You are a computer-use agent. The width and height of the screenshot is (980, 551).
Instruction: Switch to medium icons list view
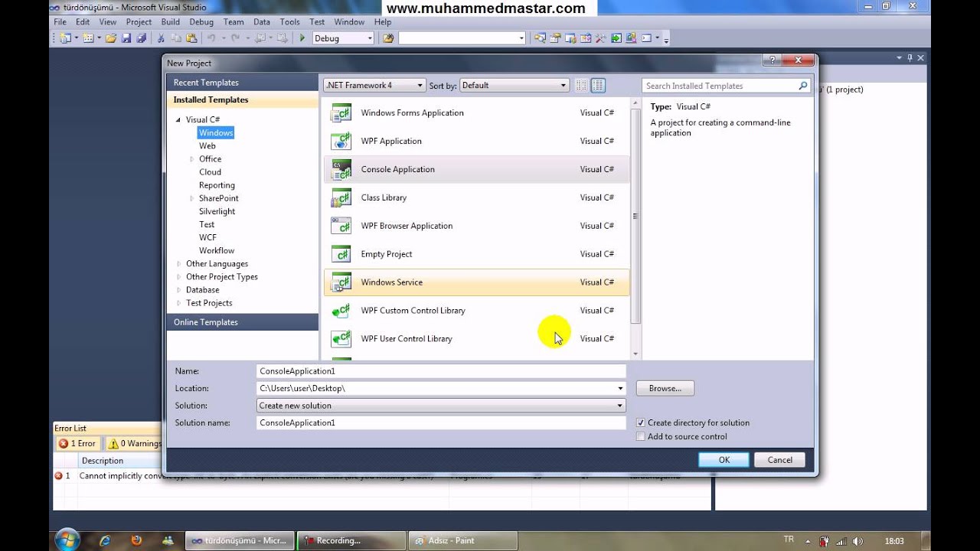pyautogui.click(x=598, y=86)
